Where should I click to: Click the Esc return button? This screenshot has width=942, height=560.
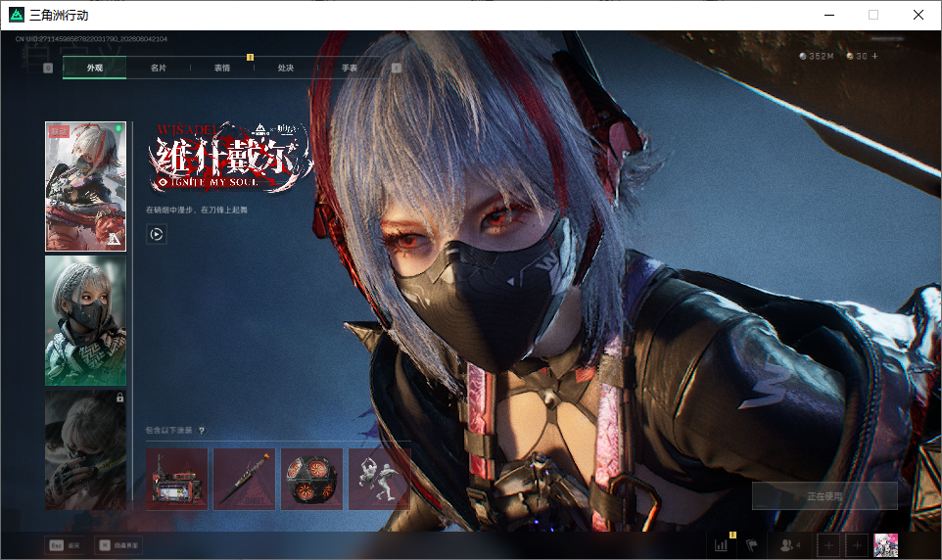[x=66, y=545]
